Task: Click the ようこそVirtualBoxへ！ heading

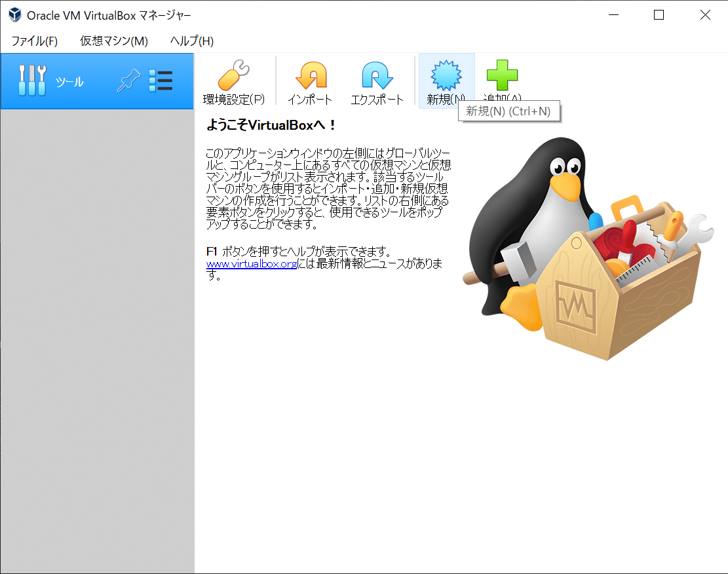Action: [271, 125]
